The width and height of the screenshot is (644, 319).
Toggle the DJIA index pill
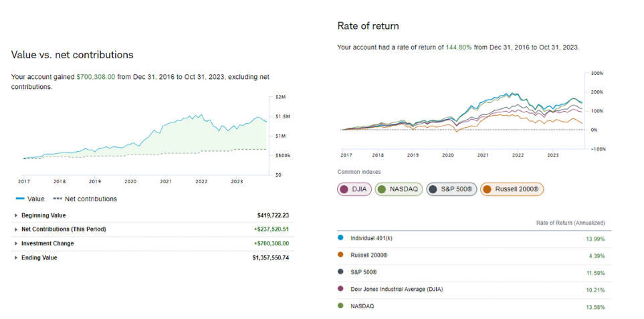tap(354, 189)
